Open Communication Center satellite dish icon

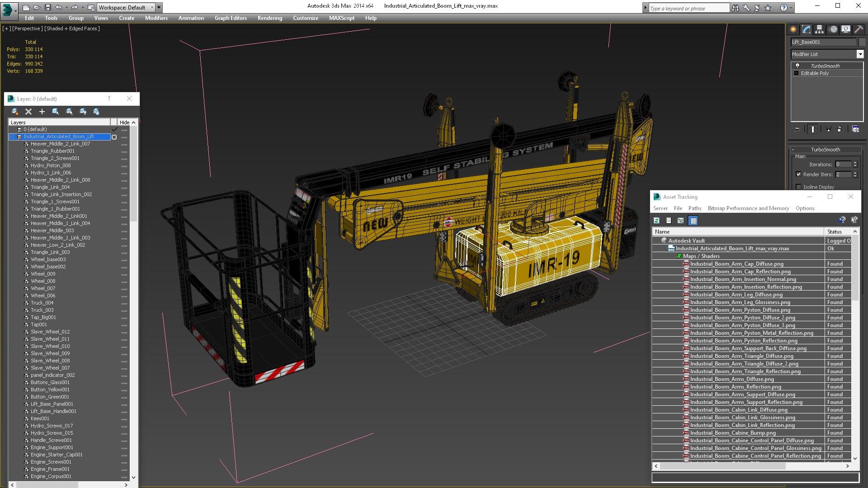coord(757,8)
